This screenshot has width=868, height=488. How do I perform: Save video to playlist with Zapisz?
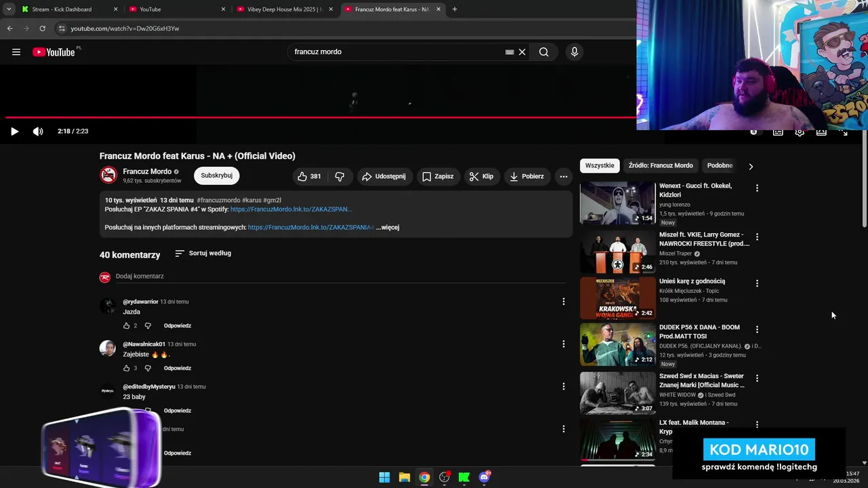pos(437,176)
